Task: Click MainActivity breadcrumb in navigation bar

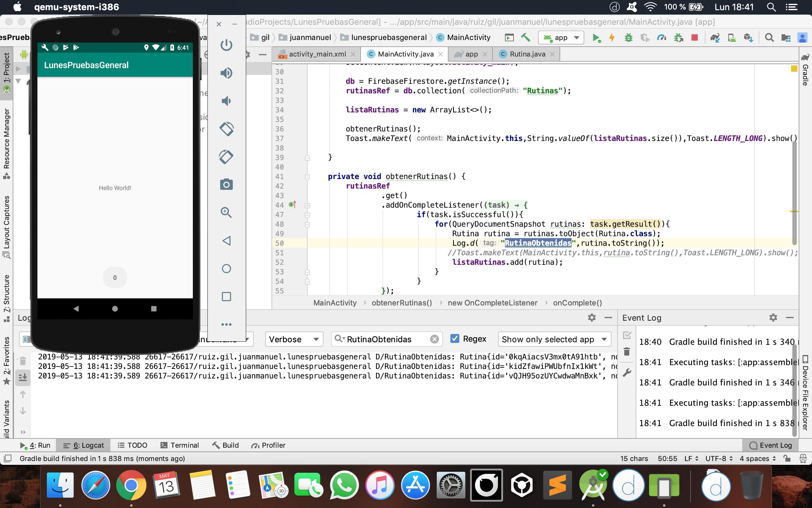Action: click(464, 37)
